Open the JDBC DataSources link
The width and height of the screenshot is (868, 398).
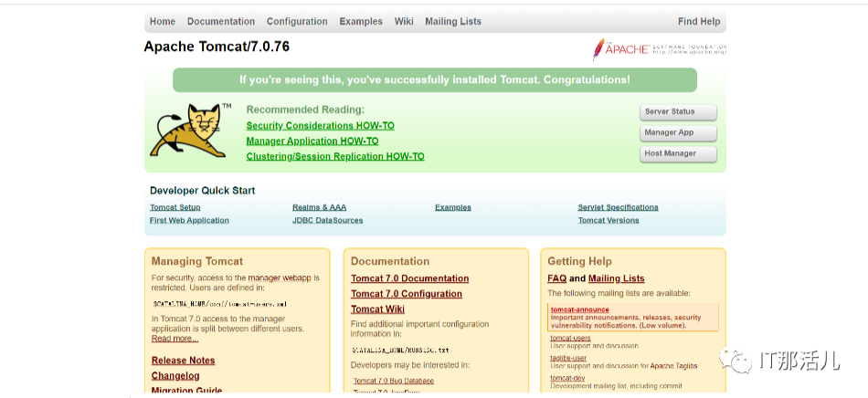[328, 220]
